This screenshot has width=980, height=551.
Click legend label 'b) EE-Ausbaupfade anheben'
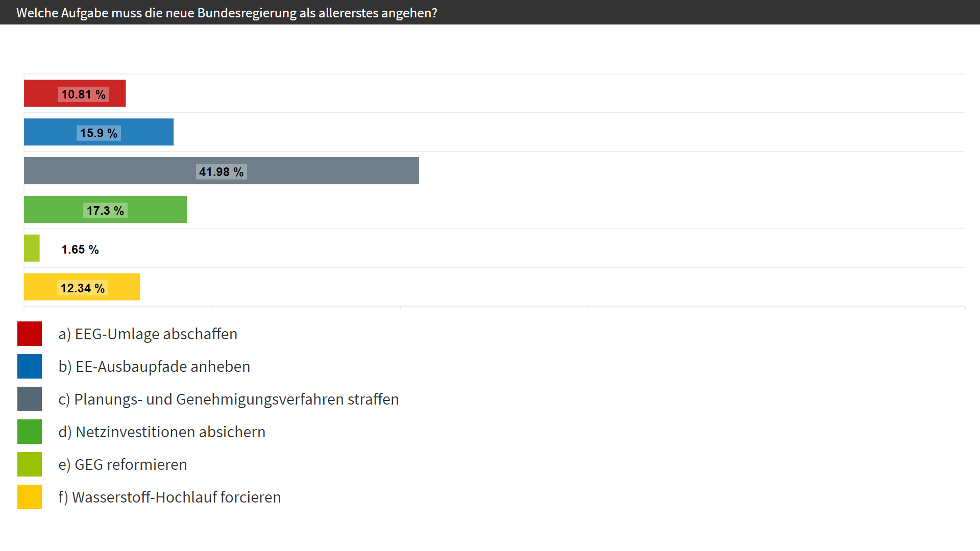coord(154,367)
